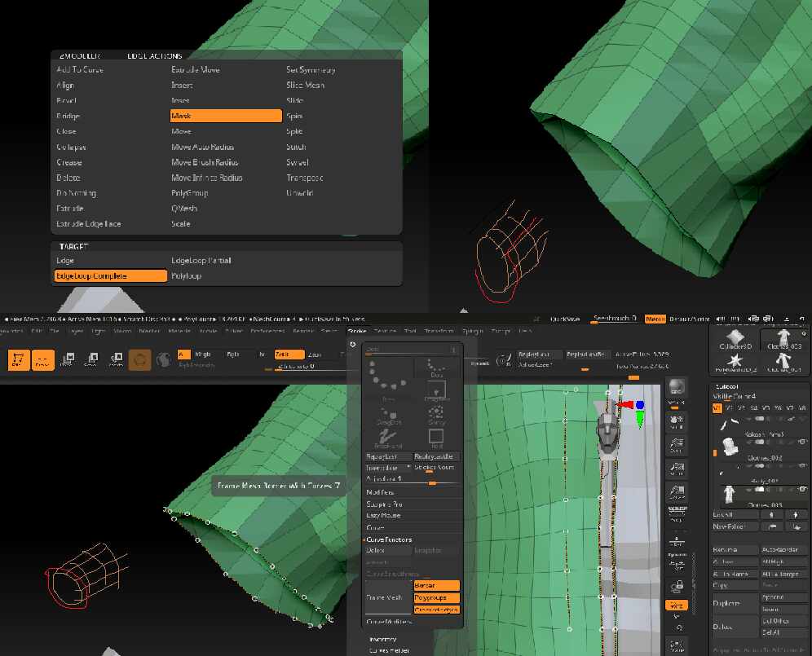Screen dimensions: 812x656
Task: Select Polyloop target option
Action: [x=187, y=276]
